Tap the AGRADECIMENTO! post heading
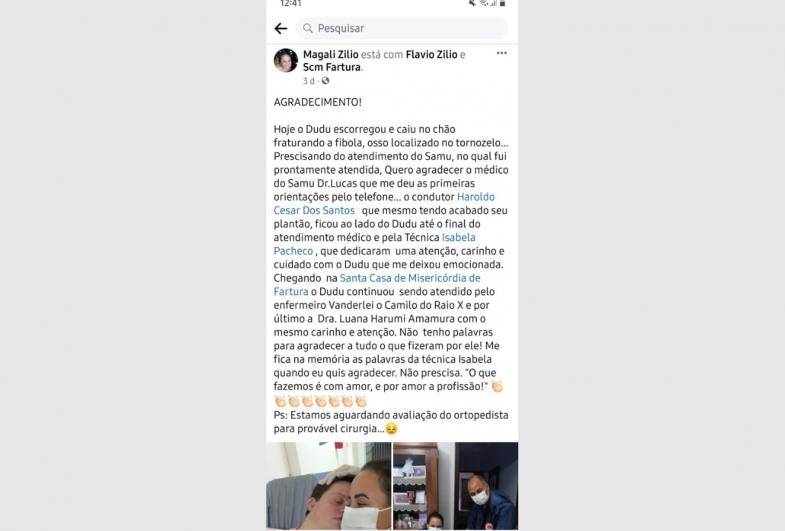 (x=317, y=102)
